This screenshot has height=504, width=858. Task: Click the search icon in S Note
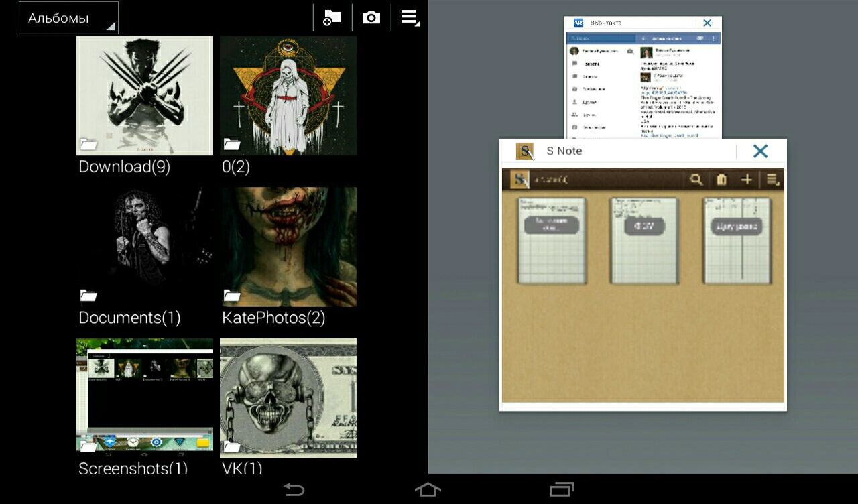[696, 180]
